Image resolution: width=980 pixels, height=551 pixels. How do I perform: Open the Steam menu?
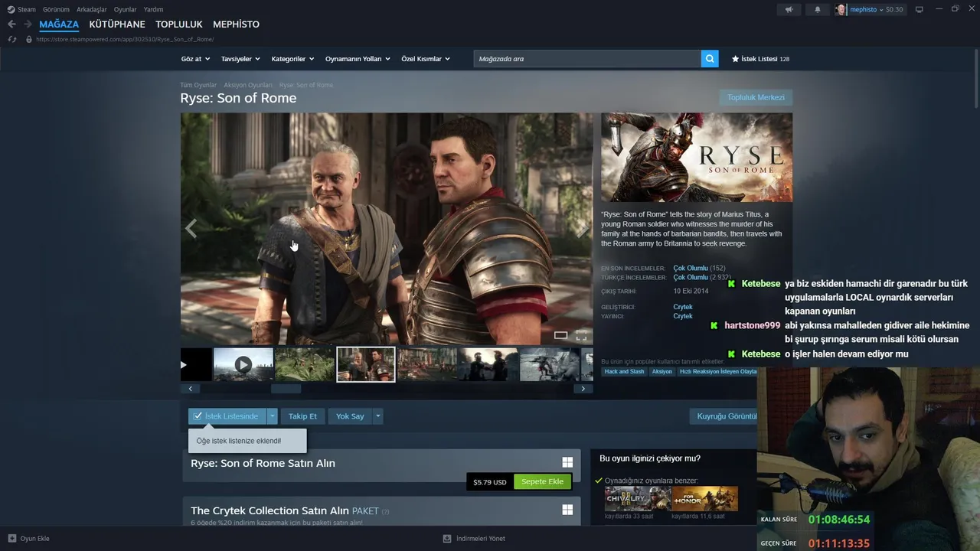pos(27,9)
